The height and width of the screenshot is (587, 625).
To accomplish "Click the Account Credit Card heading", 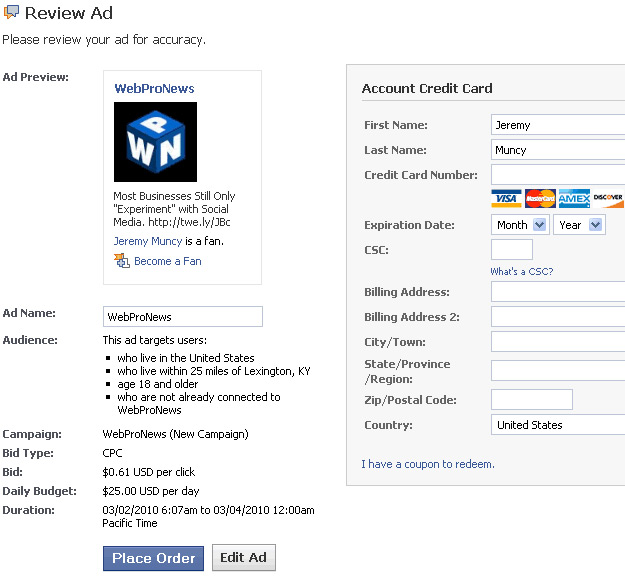I will tap(427, 88).
